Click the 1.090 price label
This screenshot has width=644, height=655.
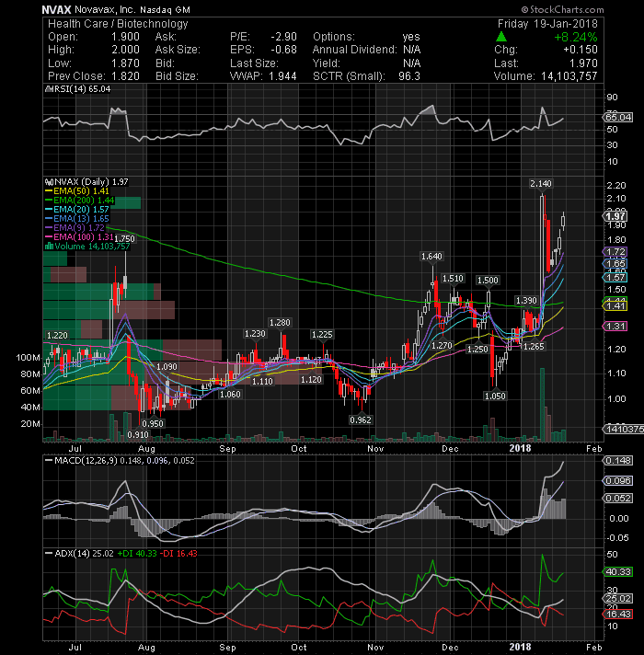pyautogui.click(x=167, y=366)
